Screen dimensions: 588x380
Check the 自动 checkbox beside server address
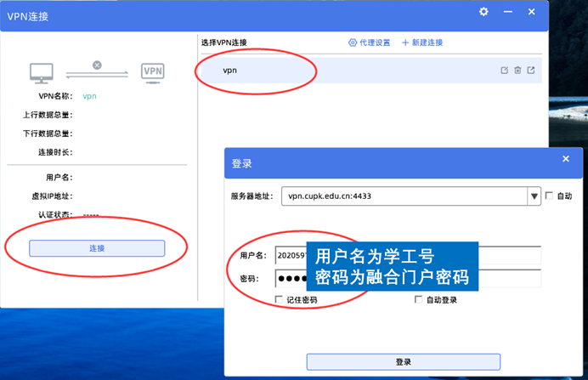(548, 196)
